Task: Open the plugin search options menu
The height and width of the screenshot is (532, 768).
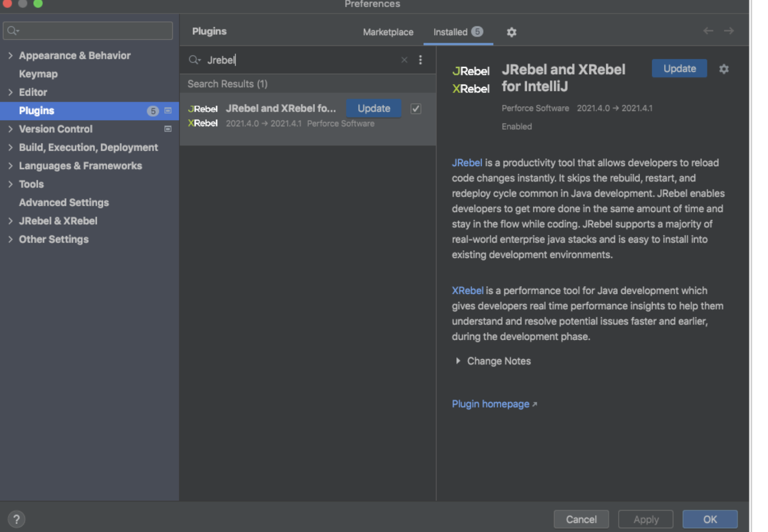Action: click(x=420, y=60)
